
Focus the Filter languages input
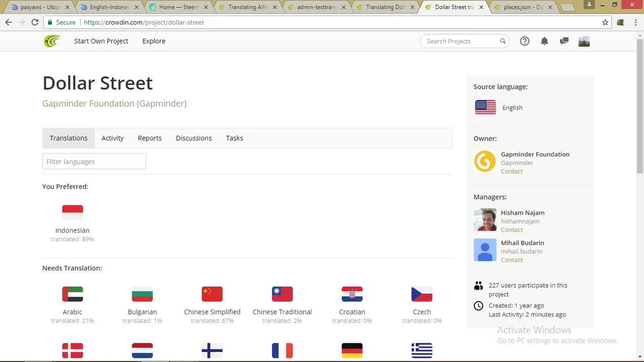[94, 161]
